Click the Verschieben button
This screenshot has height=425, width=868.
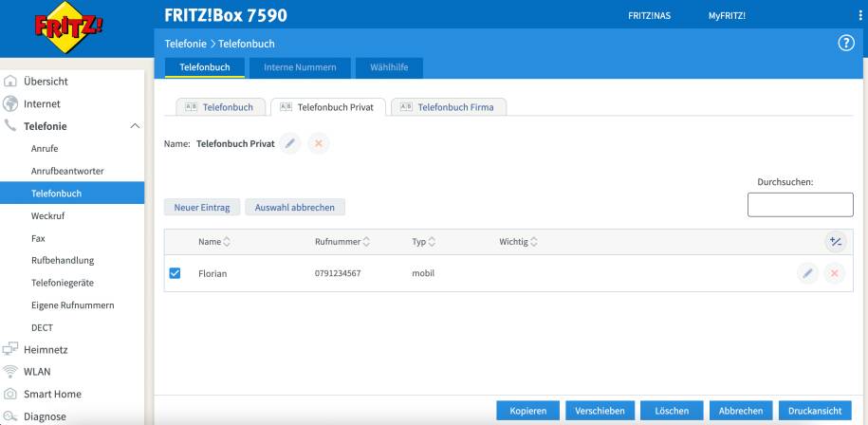click(600, 411)
